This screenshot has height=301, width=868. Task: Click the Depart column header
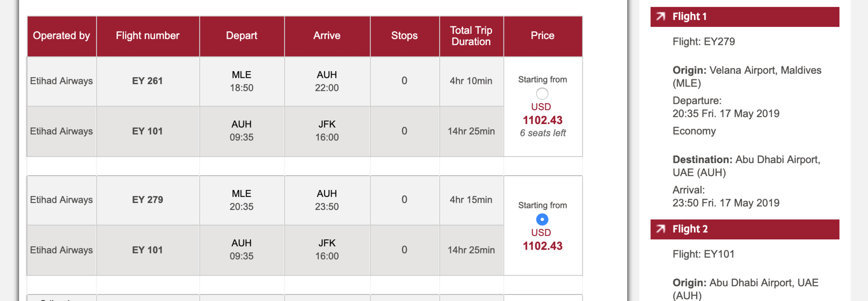tap(242, 36)
